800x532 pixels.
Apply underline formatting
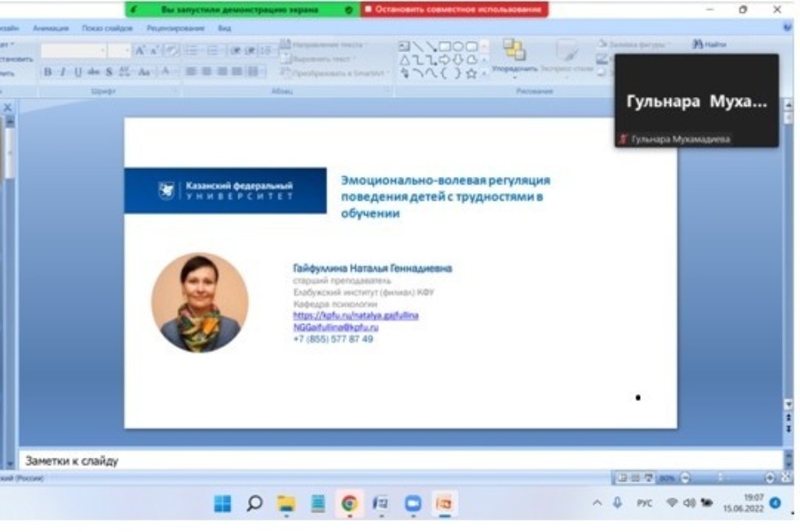pyautogui.click(x=78, y=70)
